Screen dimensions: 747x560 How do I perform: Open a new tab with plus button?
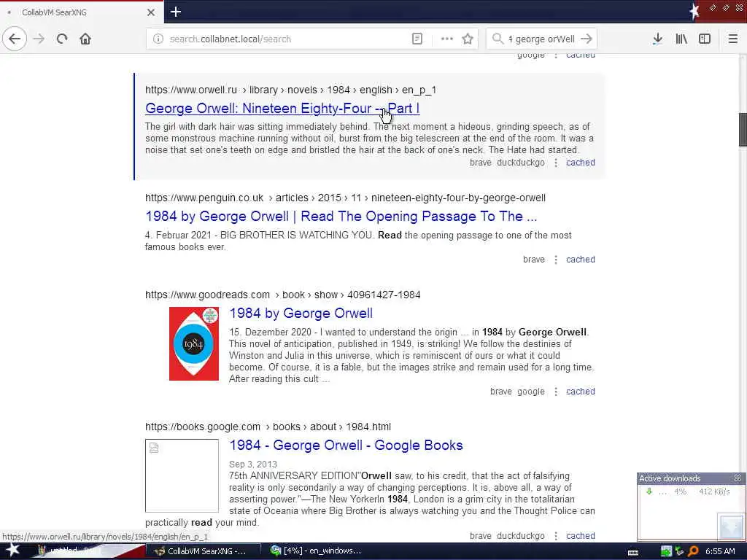(175, 12)
